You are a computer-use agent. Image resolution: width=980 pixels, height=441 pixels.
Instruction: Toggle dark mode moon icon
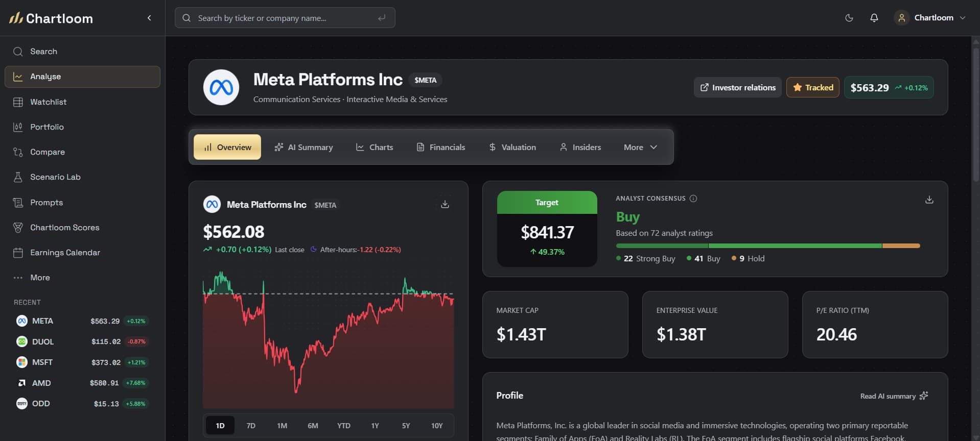(x=849, y=18)
